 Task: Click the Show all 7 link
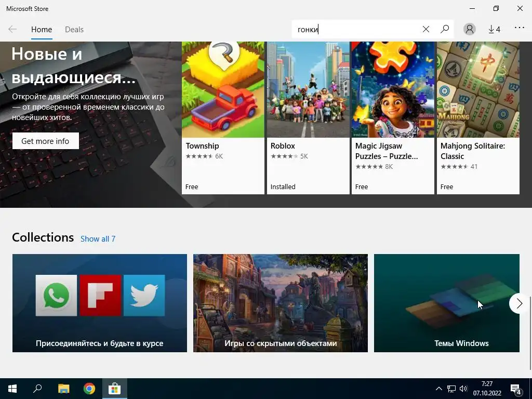pyautogui.click(x=98, y=239)
